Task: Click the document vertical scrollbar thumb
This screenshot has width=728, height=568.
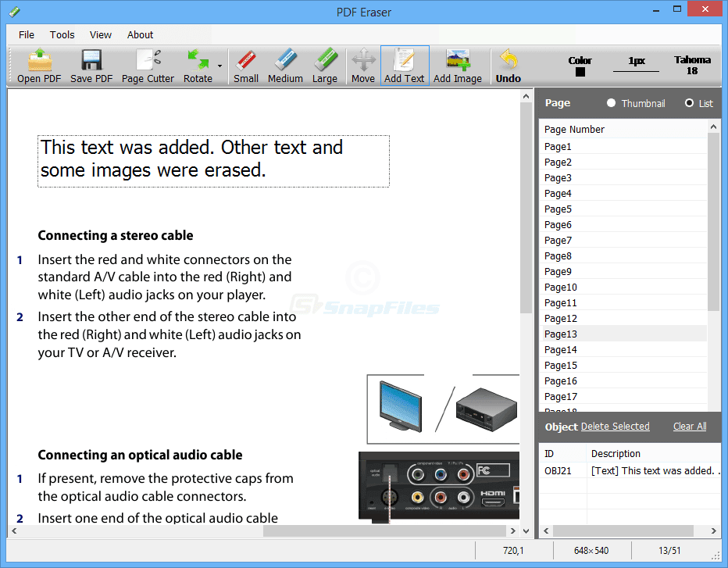Action: (526, 208)
